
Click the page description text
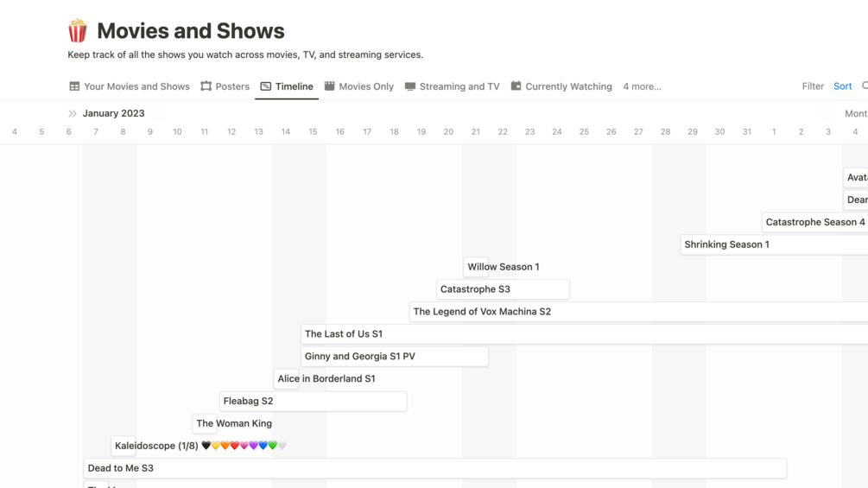click(245, 54)
